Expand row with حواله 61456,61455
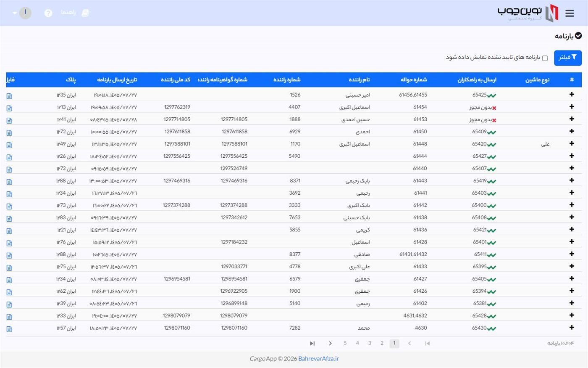The width and height of the screenshot is (588, 368). (572, 94)
